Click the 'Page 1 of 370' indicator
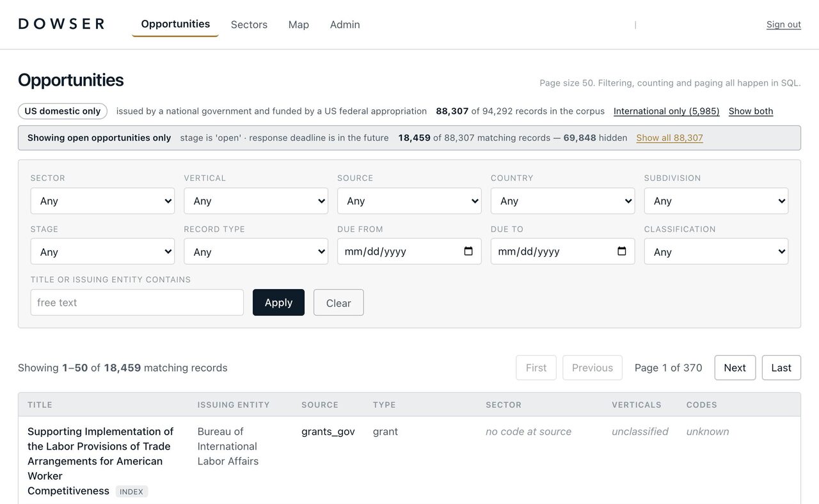The height and width of the screenshot is (504, 819). coord(669,368)
